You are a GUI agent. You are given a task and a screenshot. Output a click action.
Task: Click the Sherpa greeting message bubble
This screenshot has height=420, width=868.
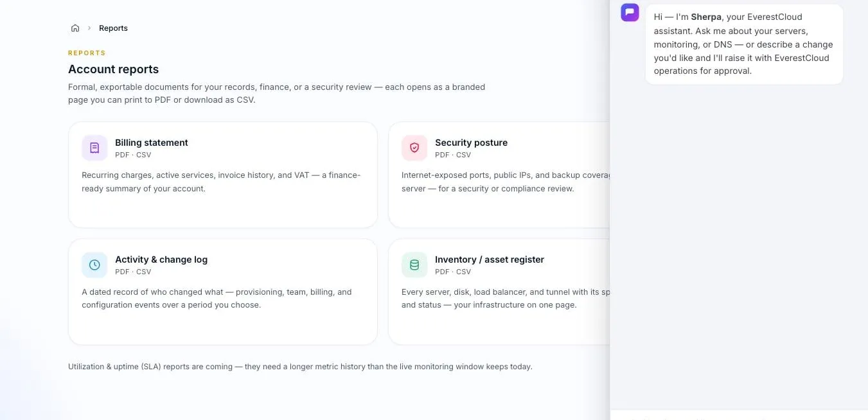click(x=744, y=44)
